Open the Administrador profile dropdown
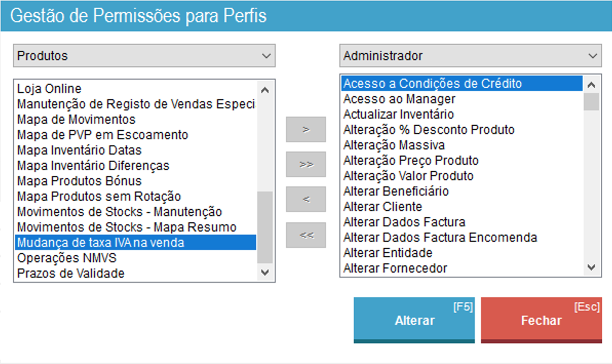612x364 pixels. [x=470, y=55]
